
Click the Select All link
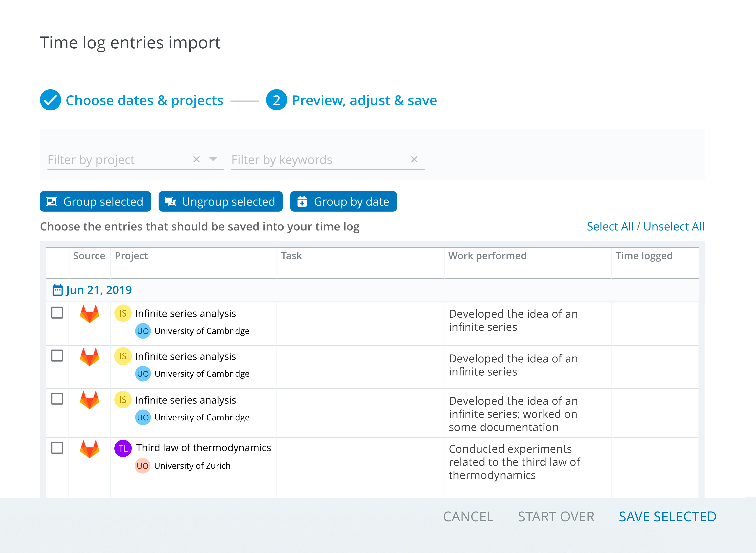tap(610, 226)
